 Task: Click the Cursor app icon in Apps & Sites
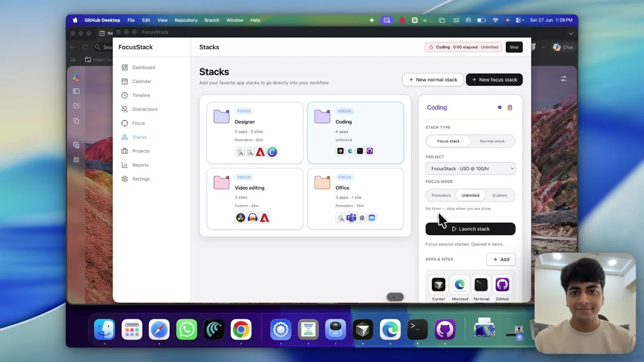[438, 285]
